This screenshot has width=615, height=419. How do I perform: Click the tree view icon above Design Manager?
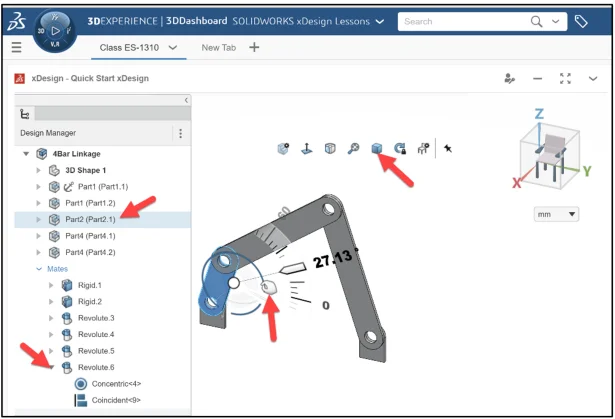pyautogui.click(x=25, y=115)
